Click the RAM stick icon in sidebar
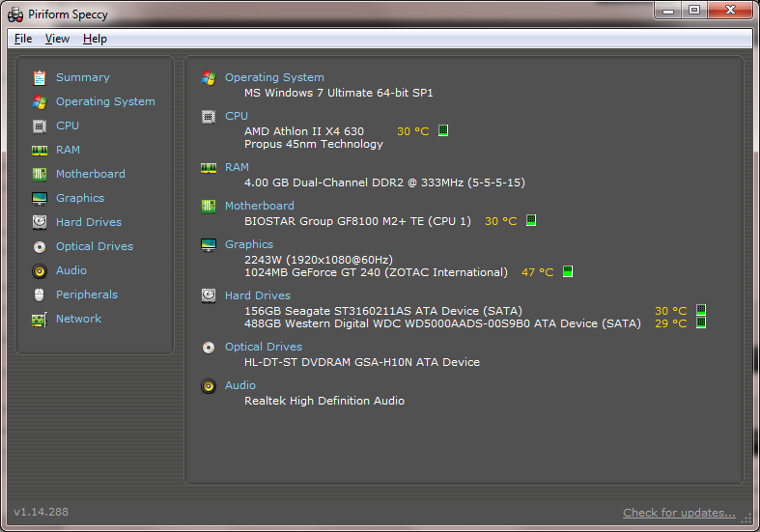Screen dimensions: 760x532 (x=40, y=151)
